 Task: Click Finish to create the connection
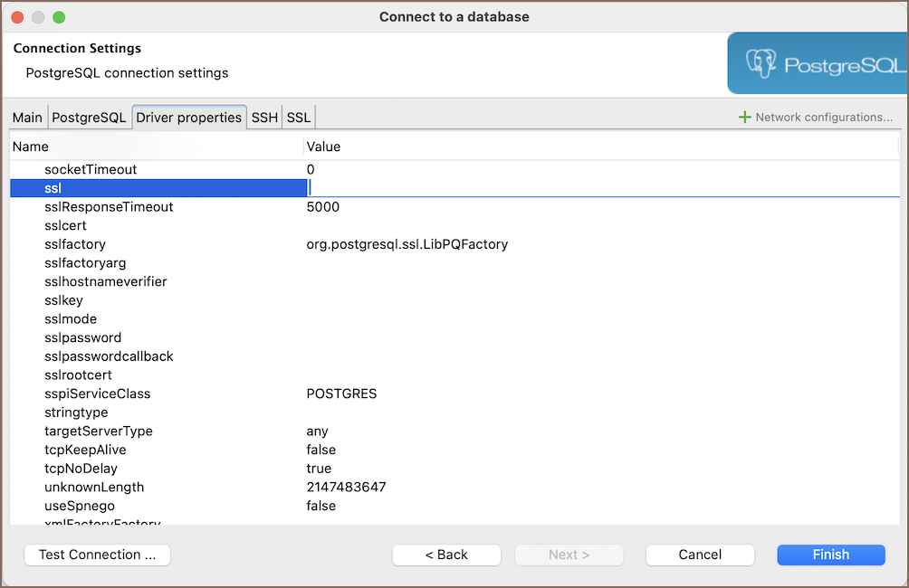pos(830,555)
